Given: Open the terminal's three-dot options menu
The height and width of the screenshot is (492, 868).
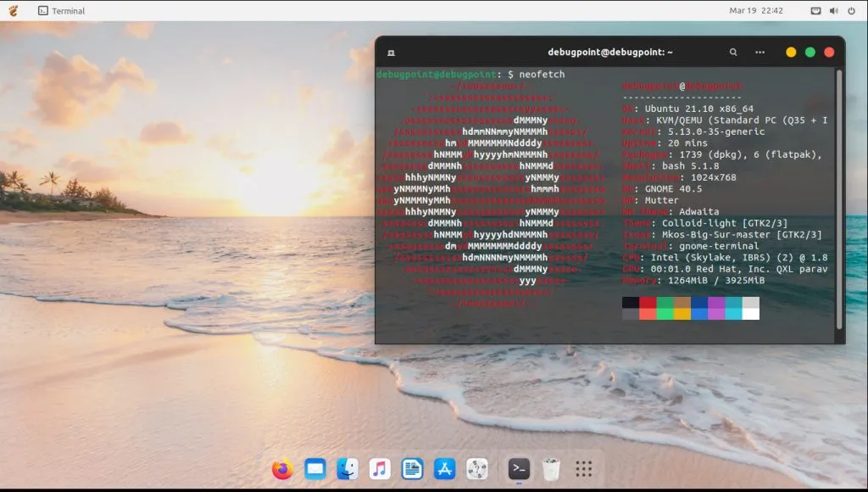Looking at the screenshot, I should coord(759,52).
